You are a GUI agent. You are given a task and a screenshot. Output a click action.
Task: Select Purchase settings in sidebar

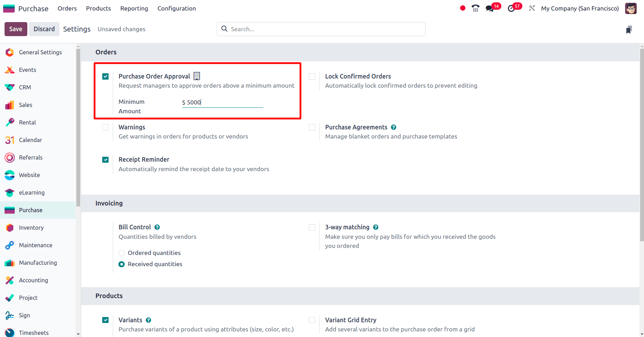(38, 210)
